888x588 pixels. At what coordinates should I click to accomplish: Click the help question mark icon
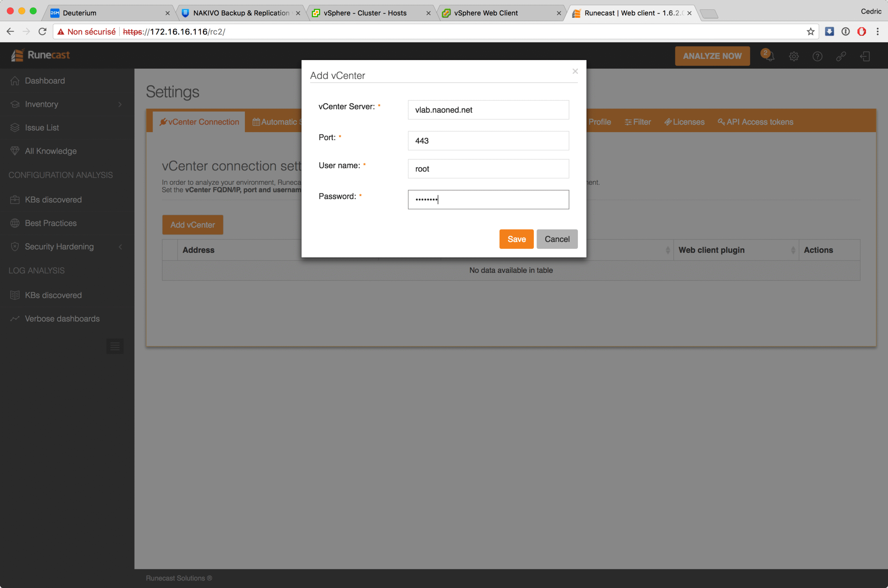817,56
